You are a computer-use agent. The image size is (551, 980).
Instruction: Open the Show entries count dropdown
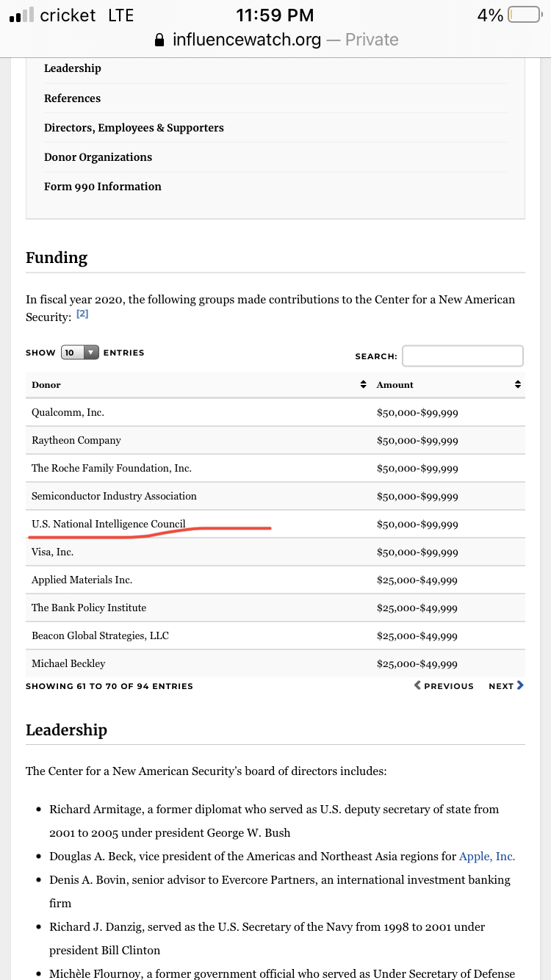(x=79, y=353)
